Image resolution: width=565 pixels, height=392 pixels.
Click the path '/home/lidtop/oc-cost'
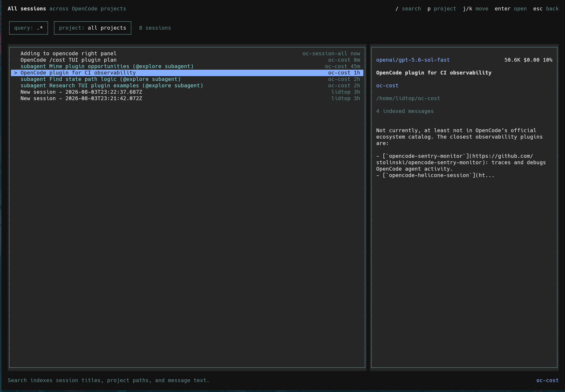(x=408, y=99)
